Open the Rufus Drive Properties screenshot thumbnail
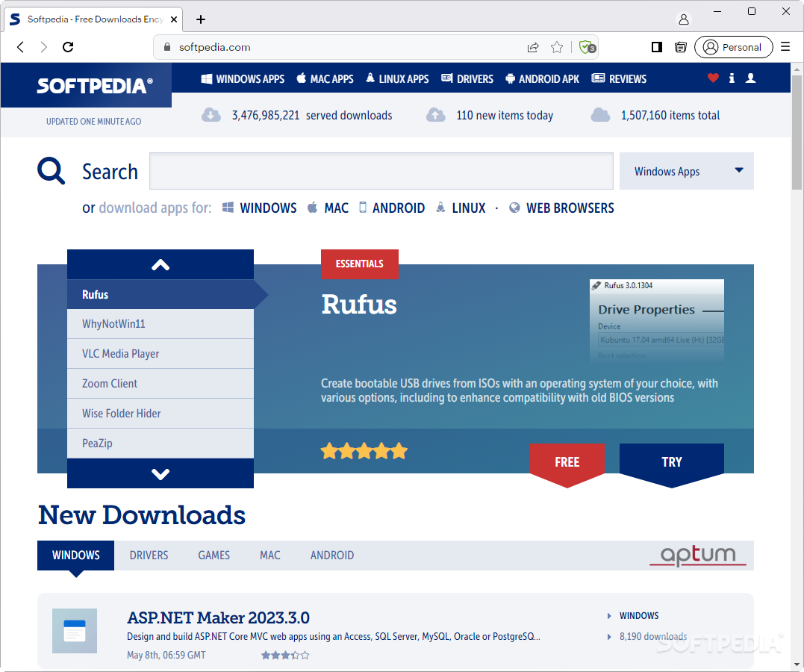 pos(657,320)
